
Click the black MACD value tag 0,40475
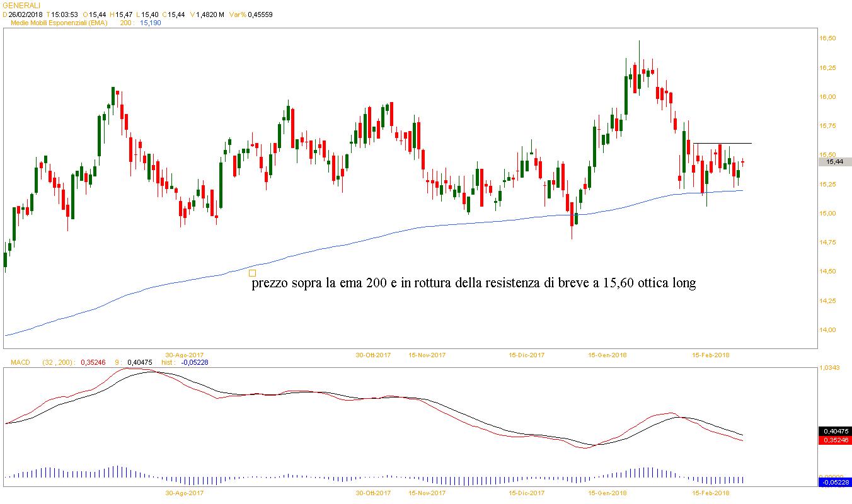pos(834,431)
